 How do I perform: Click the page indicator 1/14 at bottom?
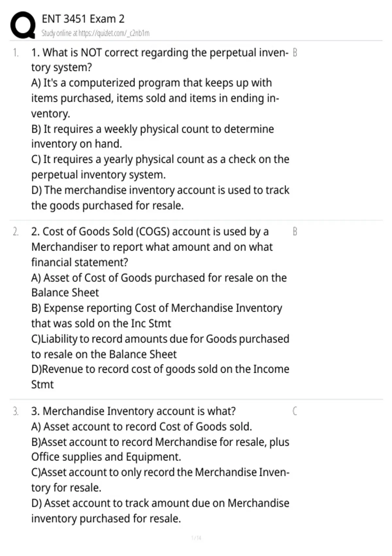[x=196, y=538]
